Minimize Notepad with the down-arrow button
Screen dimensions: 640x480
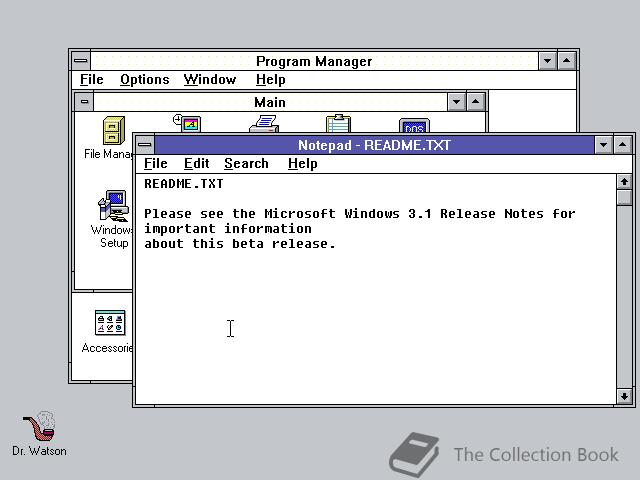point(603,145)
